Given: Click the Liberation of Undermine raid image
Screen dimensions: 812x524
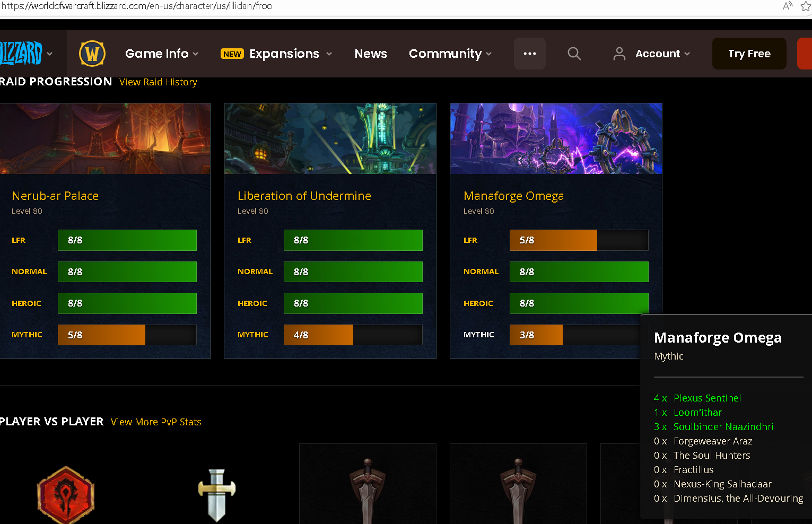Looking at the screenshot, I should coord(330,138).
